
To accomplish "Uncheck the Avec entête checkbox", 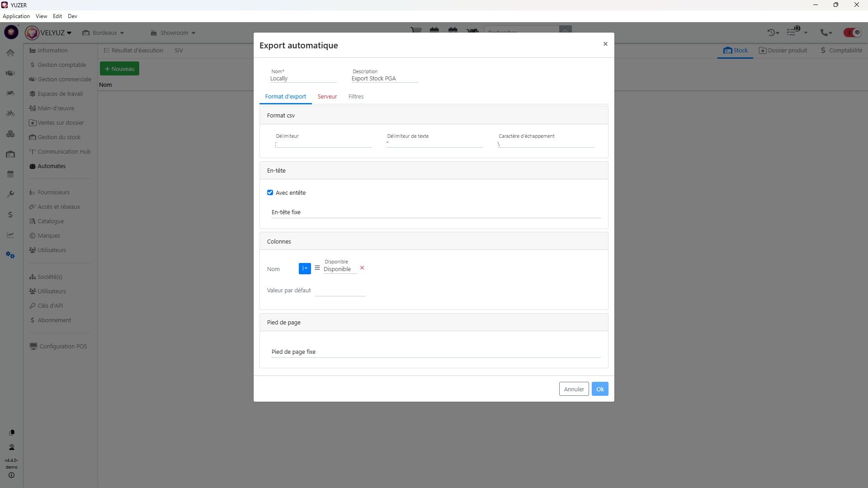I will coord(270,192).
